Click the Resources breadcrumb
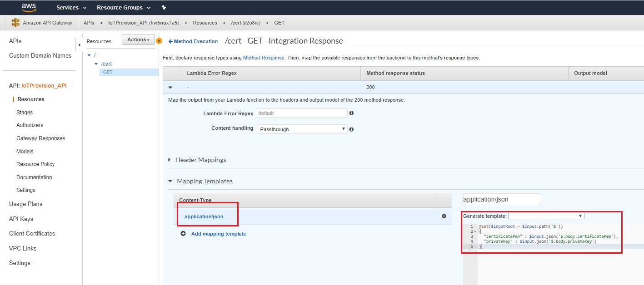644x285 pixels. click(x=205, y=23)
